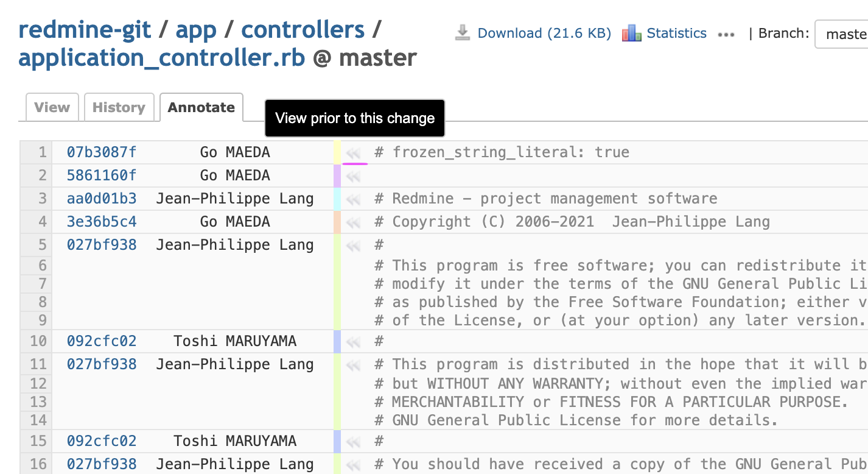The width and height of the screenshot is (868, 474).
Task: Open the Branch dropdown selector
Action: (x=842, y=34)
